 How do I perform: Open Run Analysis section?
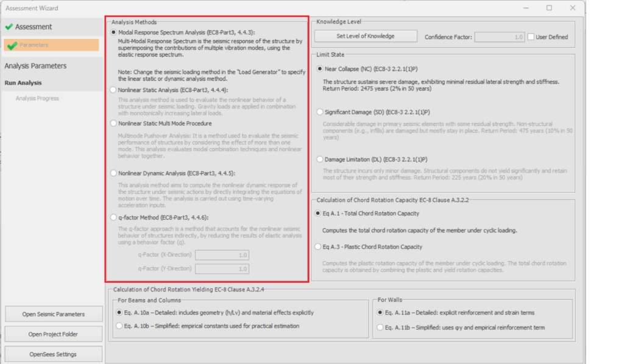point(23,83)
